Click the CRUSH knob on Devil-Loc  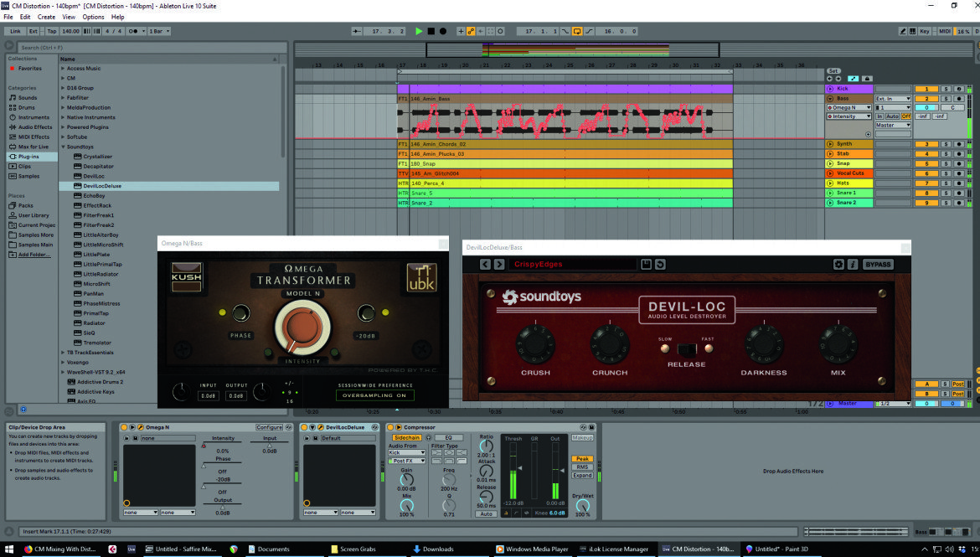pyautogui.click(x=535, y=343)
